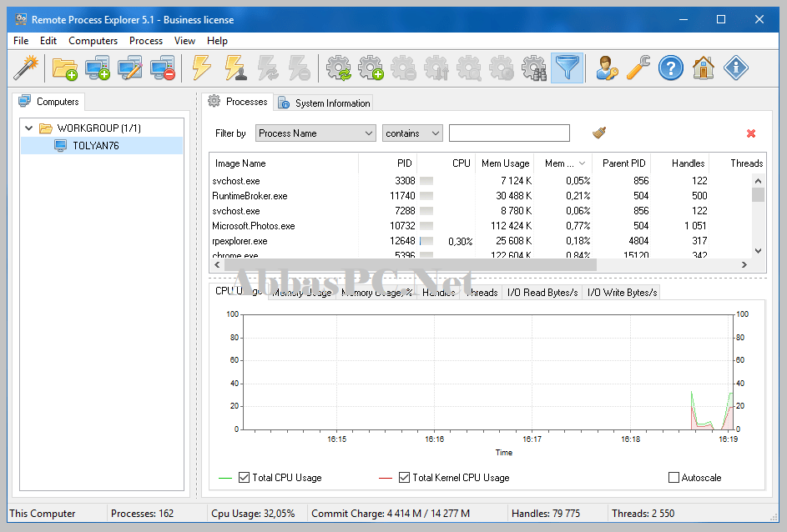Open the Help menu

coord(217,41)
